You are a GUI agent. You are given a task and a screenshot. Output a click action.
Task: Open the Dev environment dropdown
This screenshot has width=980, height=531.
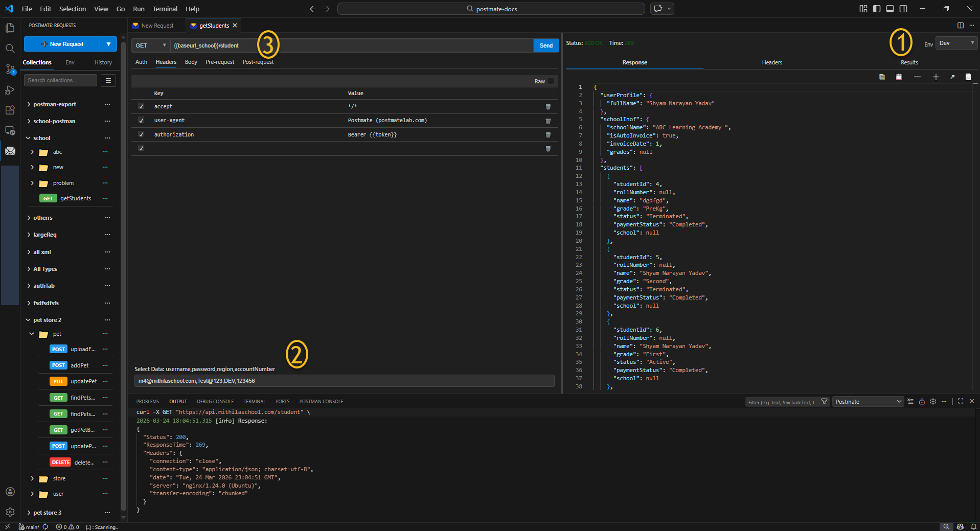(956, 43)
